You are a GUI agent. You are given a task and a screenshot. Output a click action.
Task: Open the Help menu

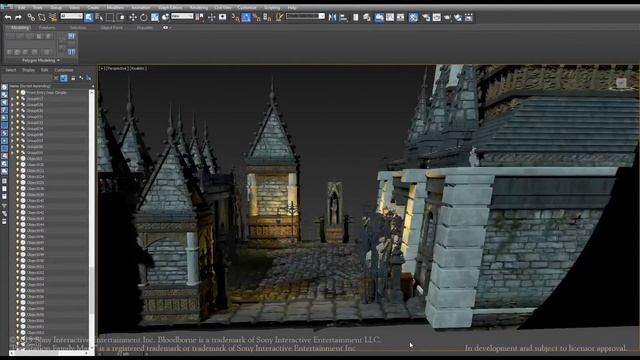(x=291, y=7)
